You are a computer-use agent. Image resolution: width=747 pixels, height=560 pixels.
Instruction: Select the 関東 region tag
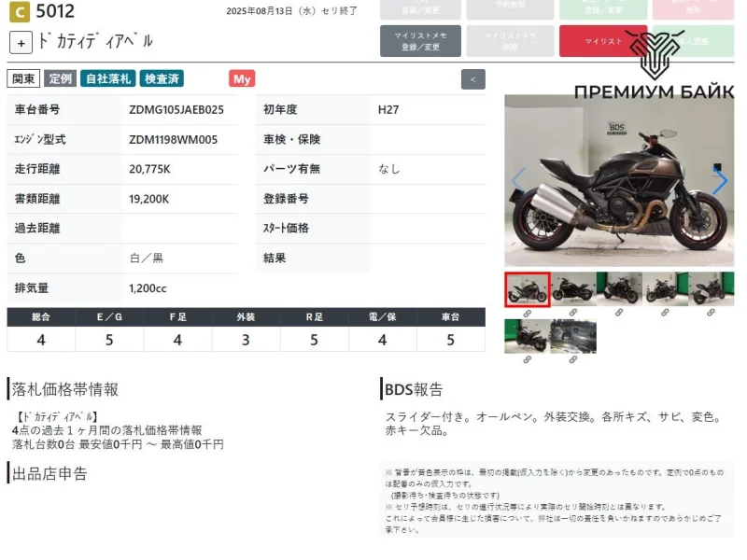[23, 78]
